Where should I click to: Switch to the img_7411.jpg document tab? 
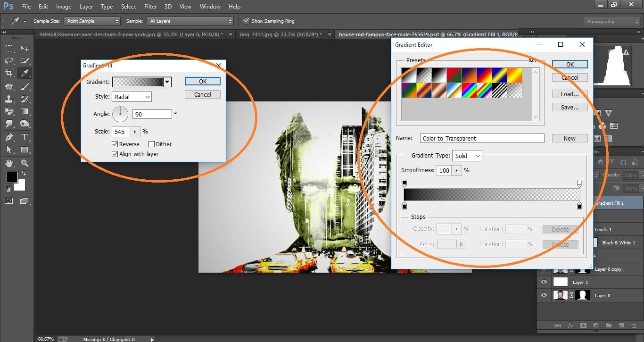click(x=272, y=34)
